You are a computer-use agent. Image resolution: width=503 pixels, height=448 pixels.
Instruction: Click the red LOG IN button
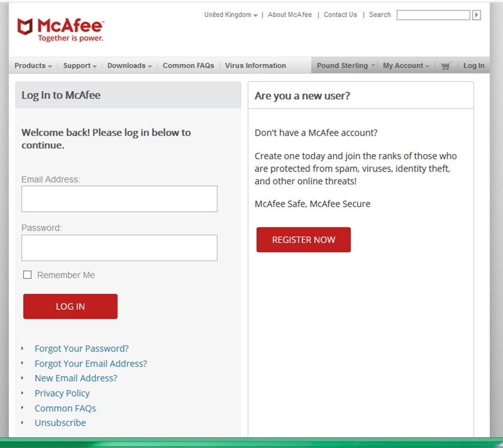[70, 306]
